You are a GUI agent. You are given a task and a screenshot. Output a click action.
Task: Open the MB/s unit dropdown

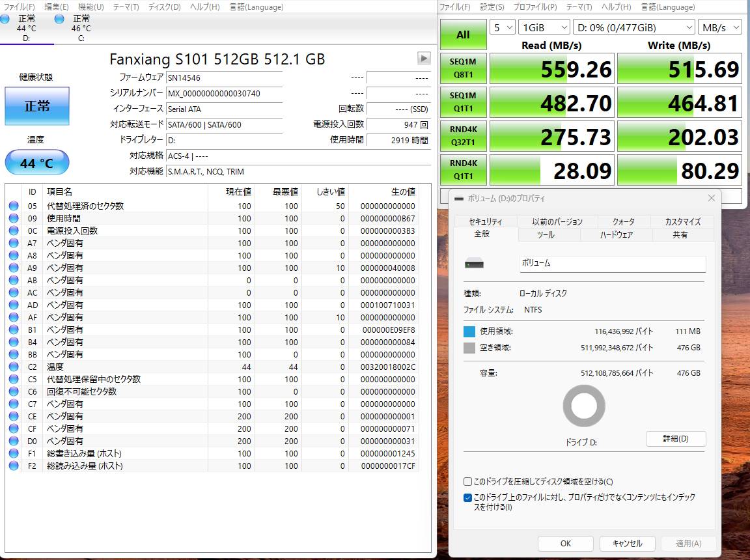(719, 27)
